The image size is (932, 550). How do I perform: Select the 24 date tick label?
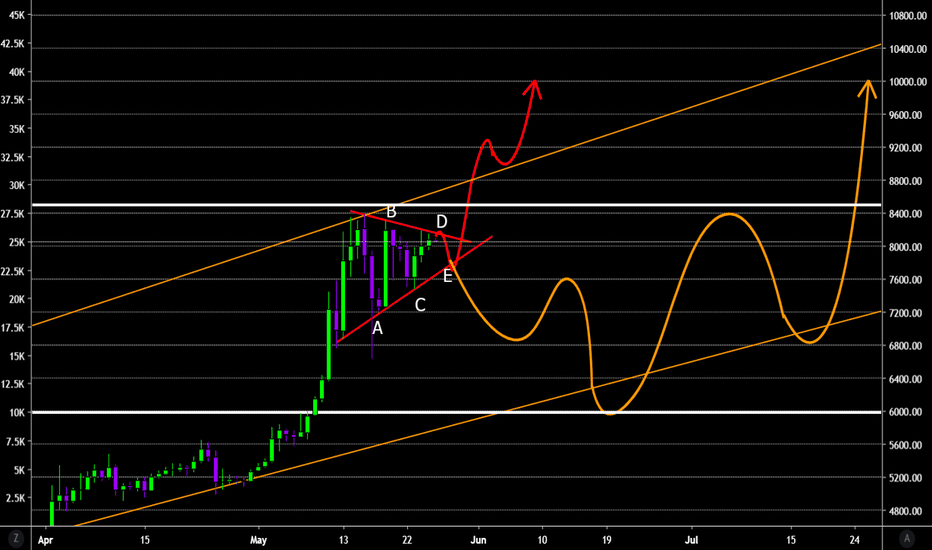pyautogui.click(x=855, y=540)
